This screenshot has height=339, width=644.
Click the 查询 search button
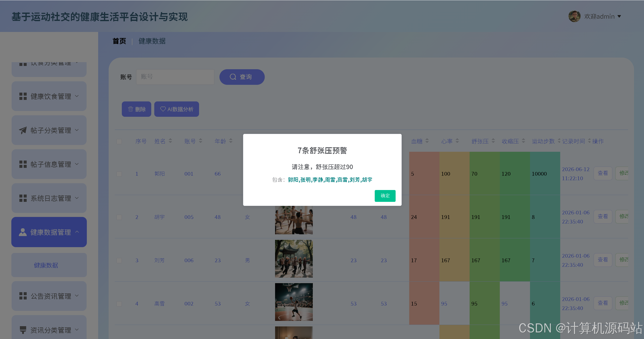242,77
